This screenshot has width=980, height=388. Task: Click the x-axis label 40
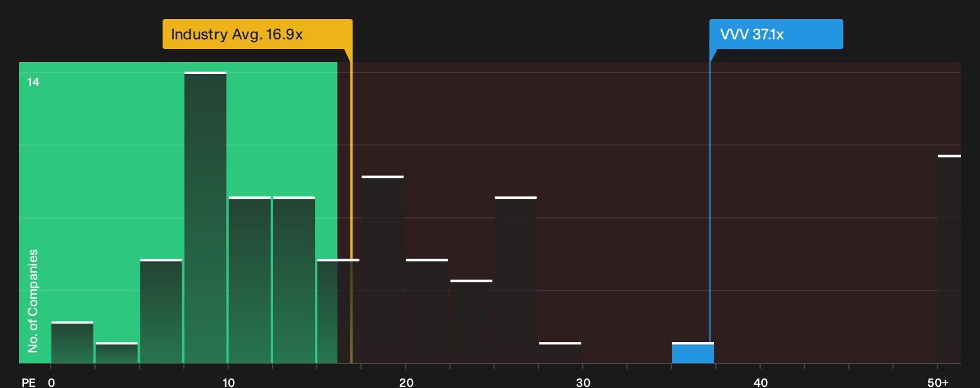(x=761, y=383)
